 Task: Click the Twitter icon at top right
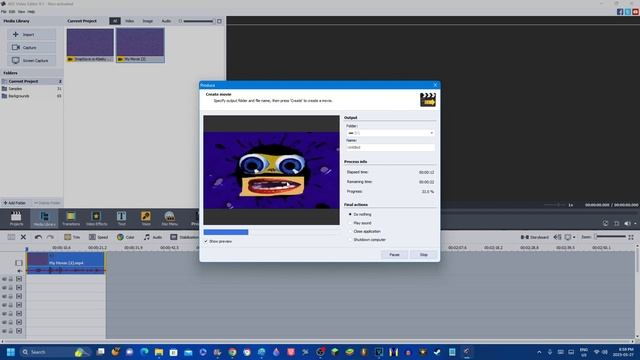628,12
